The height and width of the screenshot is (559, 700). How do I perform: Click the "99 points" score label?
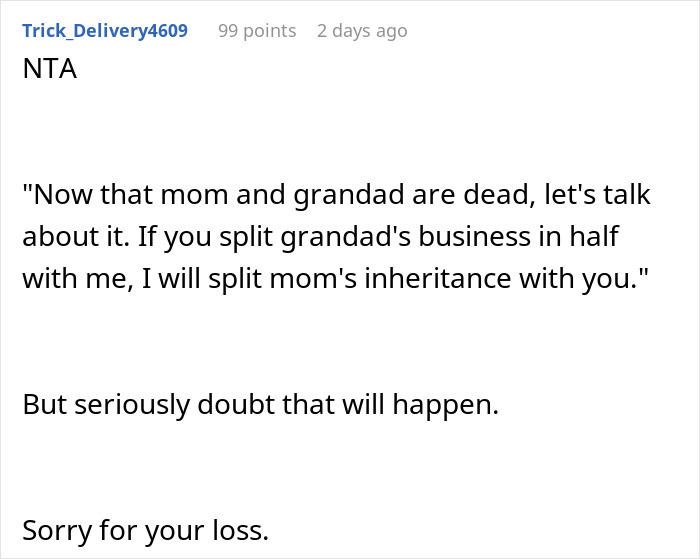pos(257,31)
